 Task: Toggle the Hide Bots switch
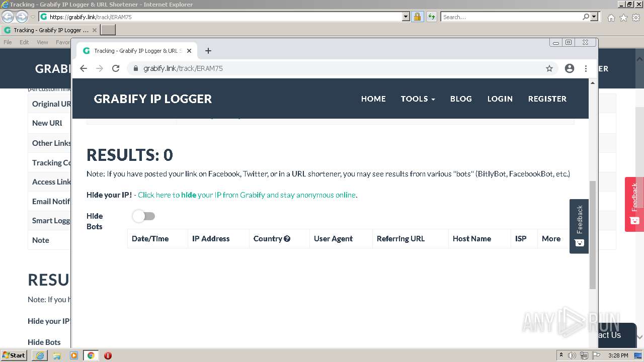(x=144, y=216)
